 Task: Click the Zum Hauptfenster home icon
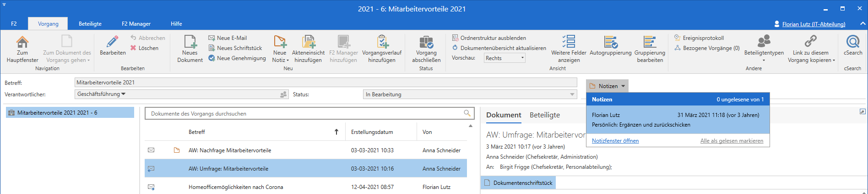point(22,42)
